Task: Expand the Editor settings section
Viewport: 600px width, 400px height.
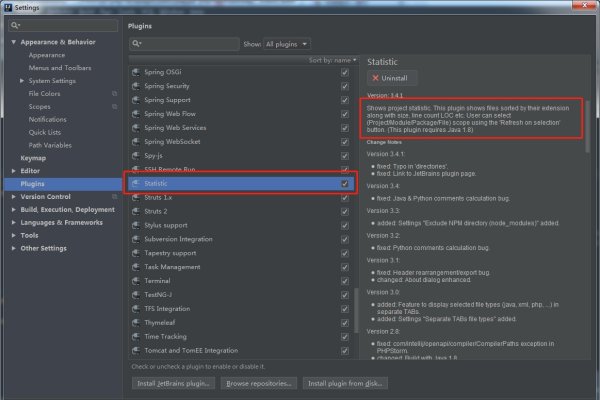Action: coord(13,171)
